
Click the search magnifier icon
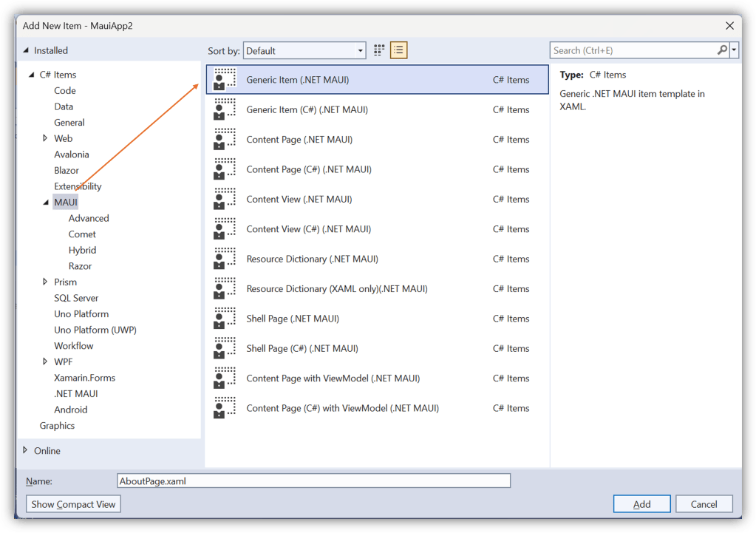click(x=721, y=50)
